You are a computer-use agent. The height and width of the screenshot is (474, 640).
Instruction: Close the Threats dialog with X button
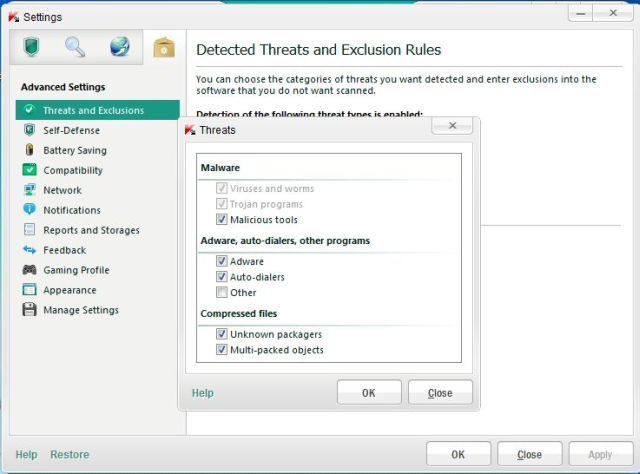452,126
